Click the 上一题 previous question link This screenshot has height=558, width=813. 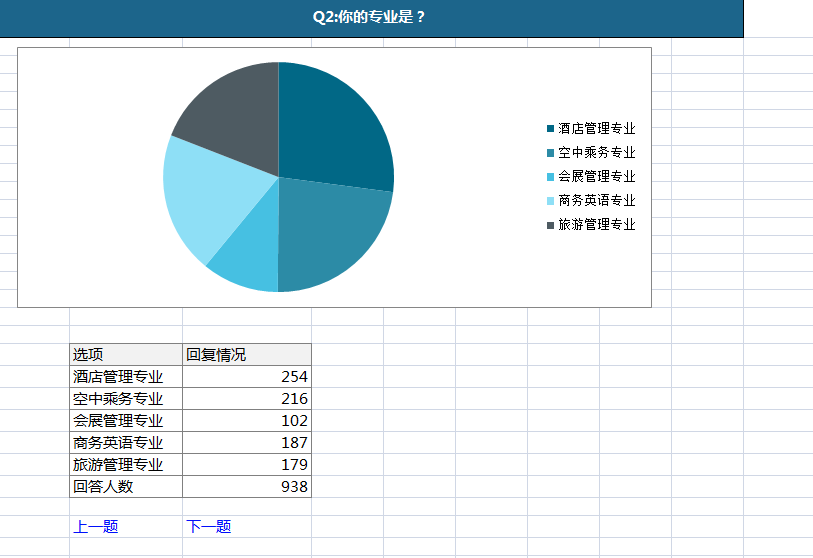click(95, 527)
